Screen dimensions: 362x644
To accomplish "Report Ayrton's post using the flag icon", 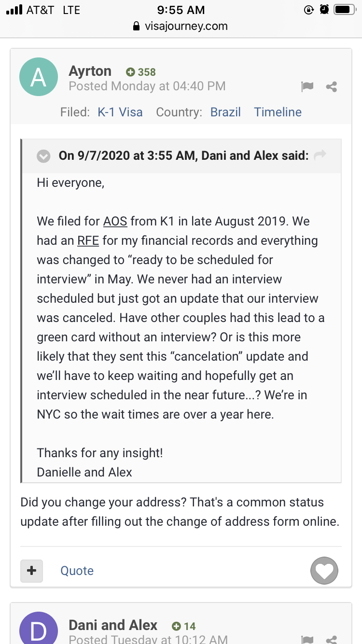I will [307, 86].
